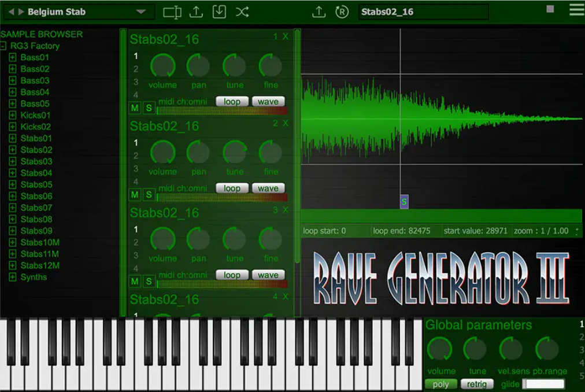The image size is (585, 392).
Task: Toggle the loop button on layer 3
Action: tap(232, 275)
